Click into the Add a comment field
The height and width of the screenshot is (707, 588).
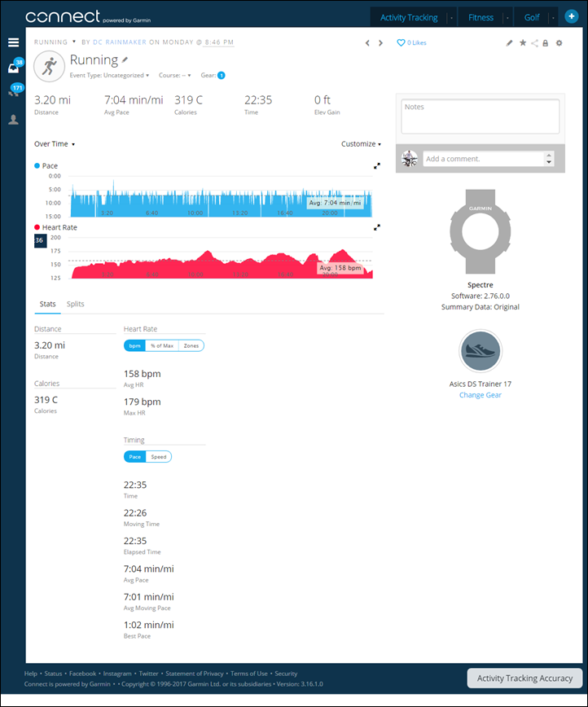click(482, 159)
